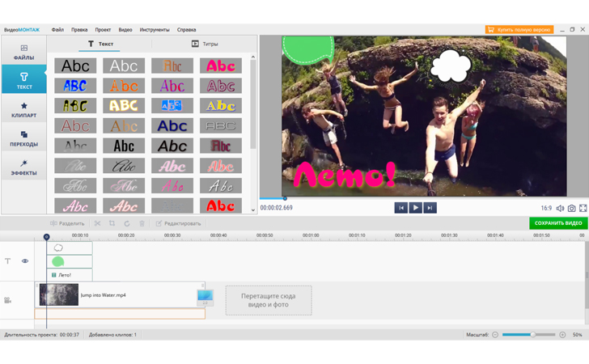Viewport: 589px width, 364px height.
Task: Delete selection with the trash icon
Action: tap(142, 223)
